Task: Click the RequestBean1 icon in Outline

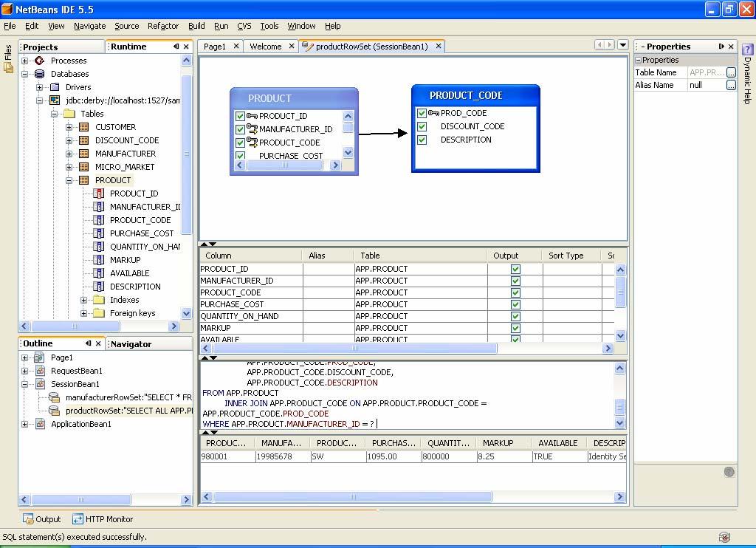Action: click(40, 371)
